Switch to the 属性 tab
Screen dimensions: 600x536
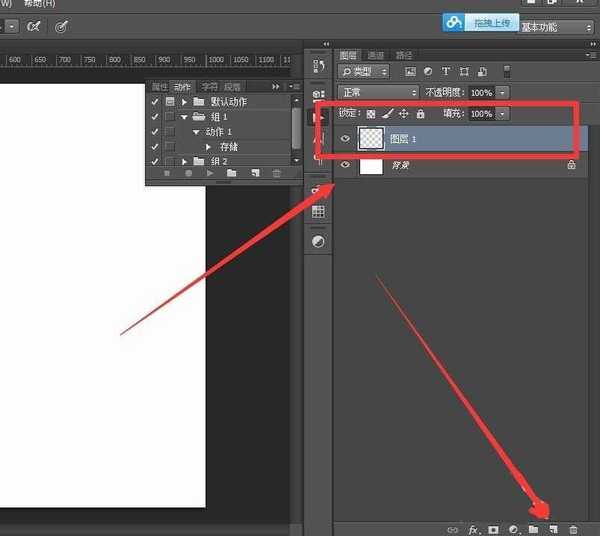click(x=160, y=87)
